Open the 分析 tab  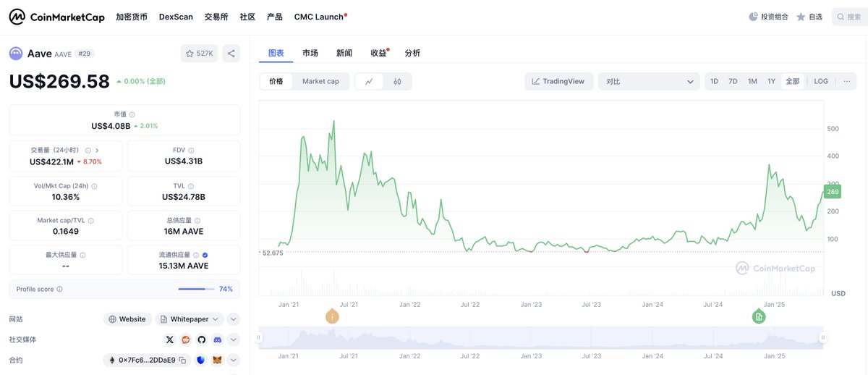412,53
